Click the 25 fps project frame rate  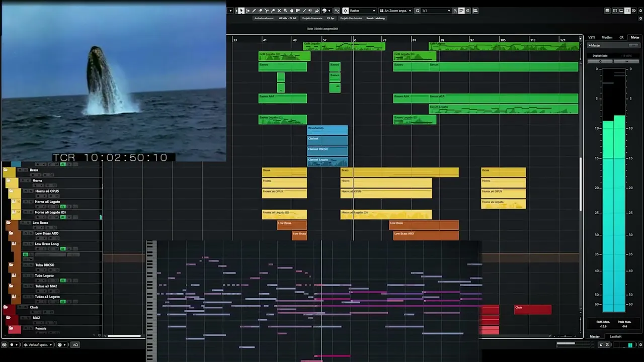tap(331, 18)
